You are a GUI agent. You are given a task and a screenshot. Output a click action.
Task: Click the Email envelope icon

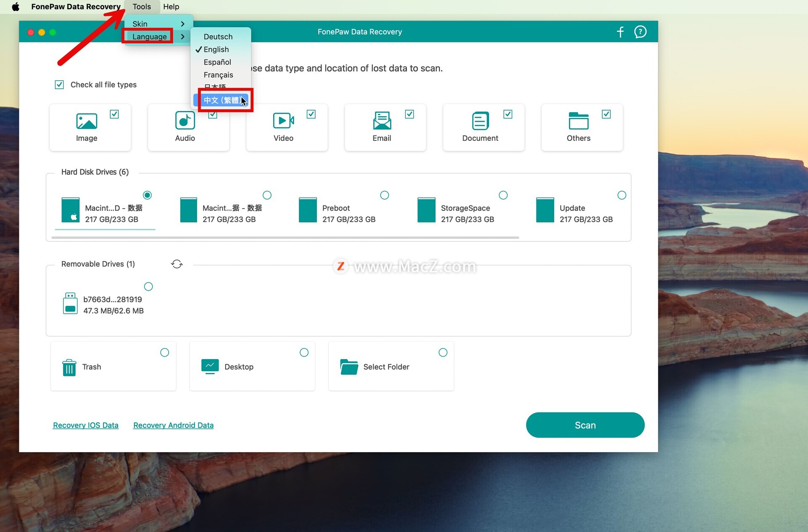tap(382, 121)
